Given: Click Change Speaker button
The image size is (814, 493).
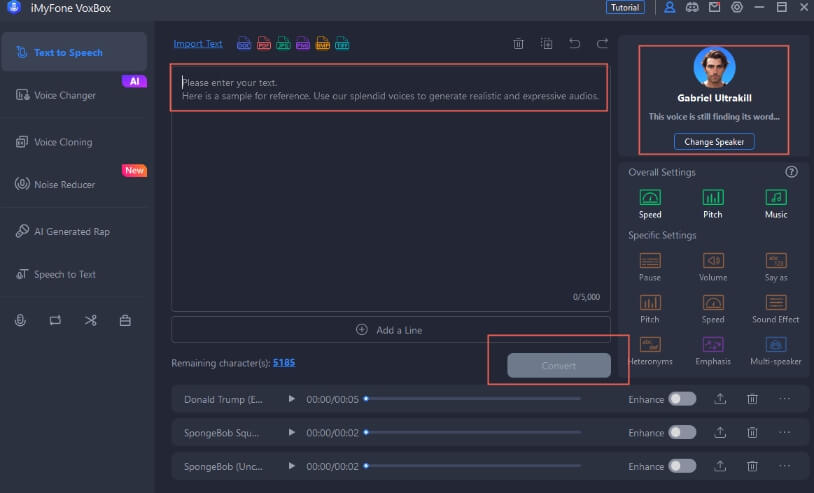Looking at the screenshot, I should coord(714,142).
